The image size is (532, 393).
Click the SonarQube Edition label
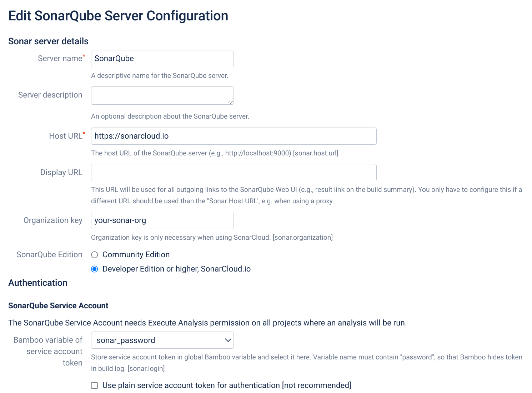[49, 254]
